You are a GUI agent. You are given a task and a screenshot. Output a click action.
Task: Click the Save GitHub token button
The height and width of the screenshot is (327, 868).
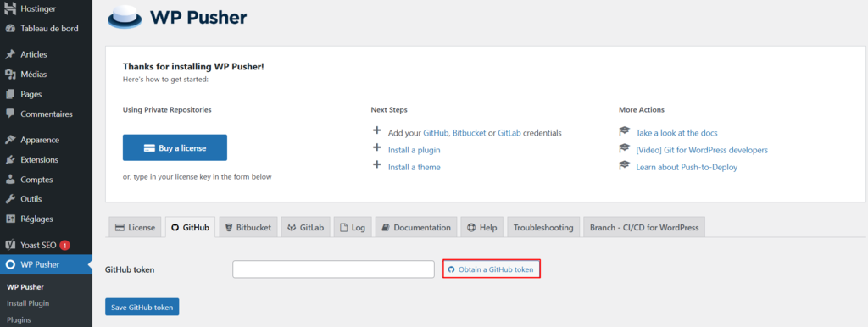pyautogui.click(x=142, y=307)
